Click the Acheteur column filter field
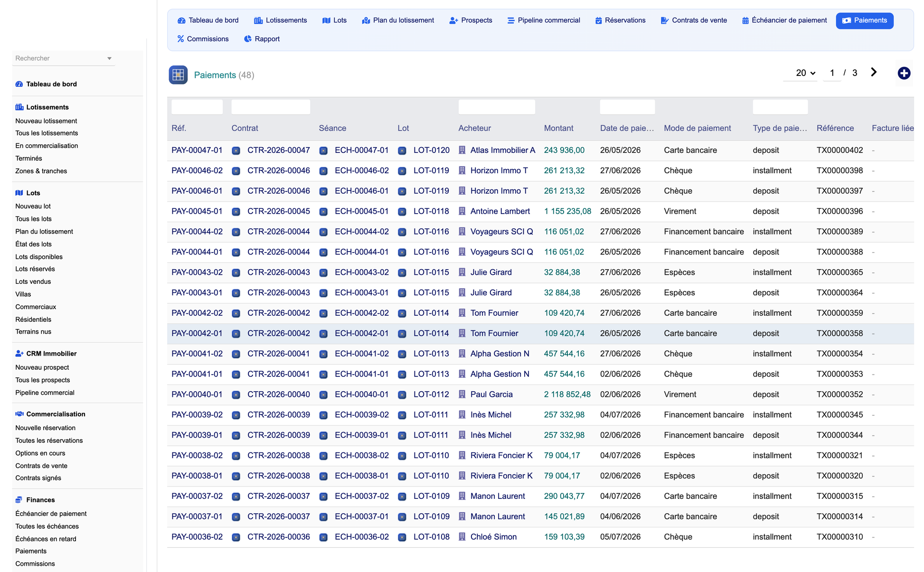Screen dimensions: 924x572 (x=497, y=107)
